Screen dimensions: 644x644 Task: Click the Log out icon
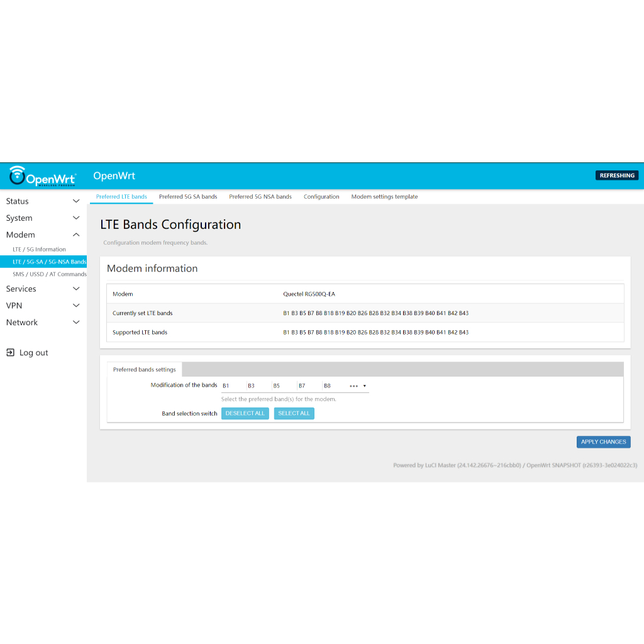coord(10,353)
